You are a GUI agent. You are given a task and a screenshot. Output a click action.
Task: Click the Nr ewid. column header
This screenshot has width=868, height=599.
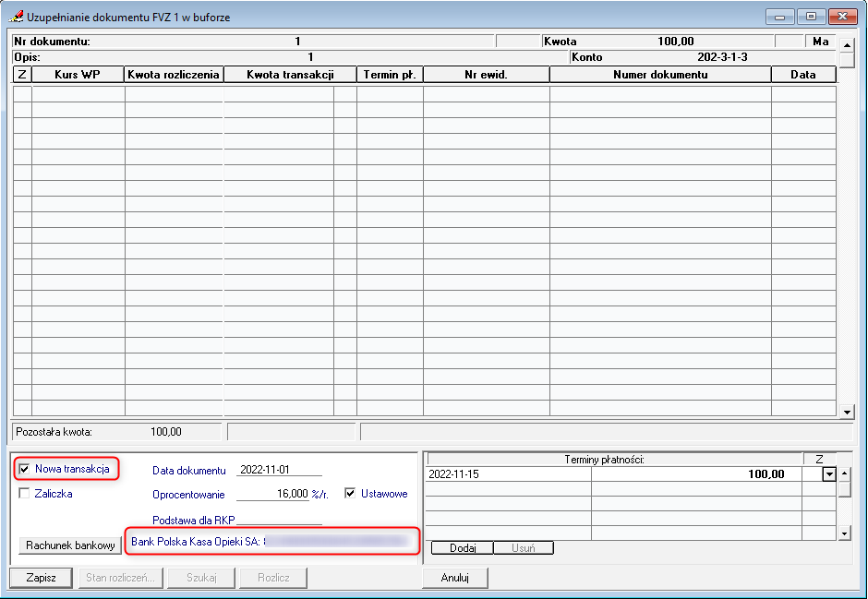(486, 75)
